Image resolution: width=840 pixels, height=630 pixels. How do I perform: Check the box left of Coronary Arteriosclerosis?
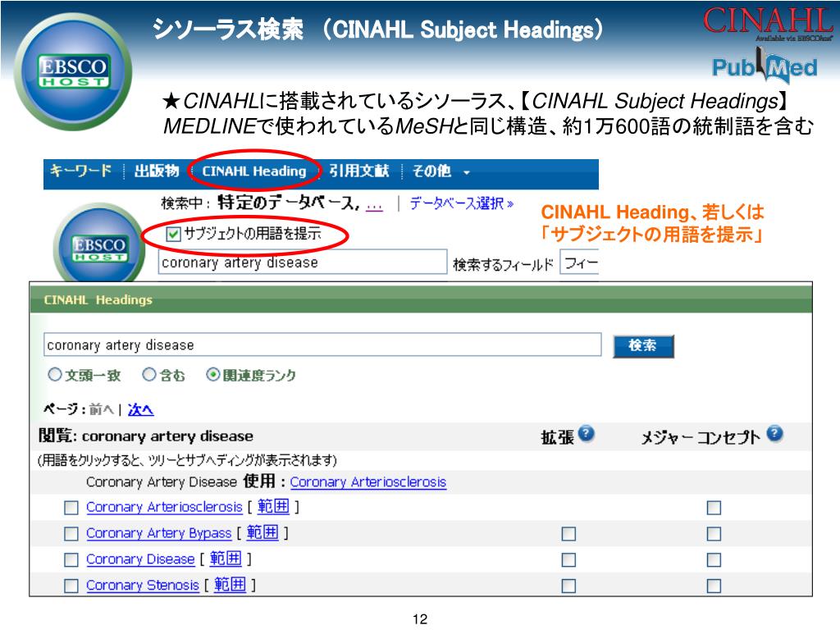[x=71, y=507]
